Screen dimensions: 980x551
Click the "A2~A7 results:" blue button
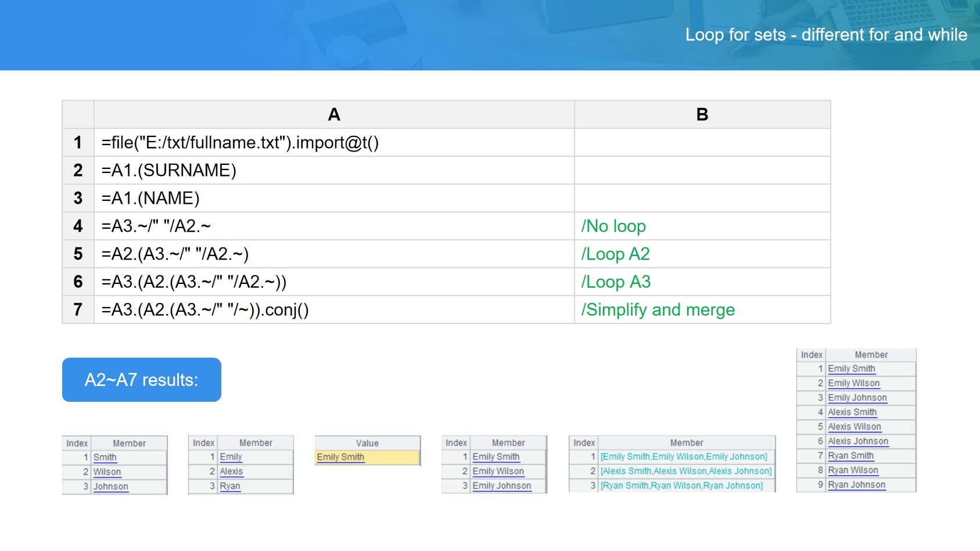(141, 380)
